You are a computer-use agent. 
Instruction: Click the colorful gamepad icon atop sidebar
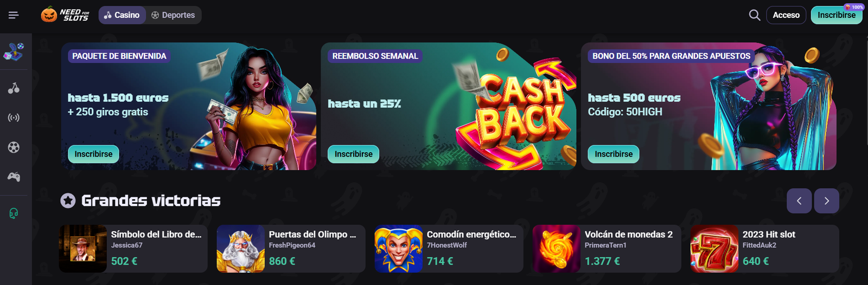[14, 52]
